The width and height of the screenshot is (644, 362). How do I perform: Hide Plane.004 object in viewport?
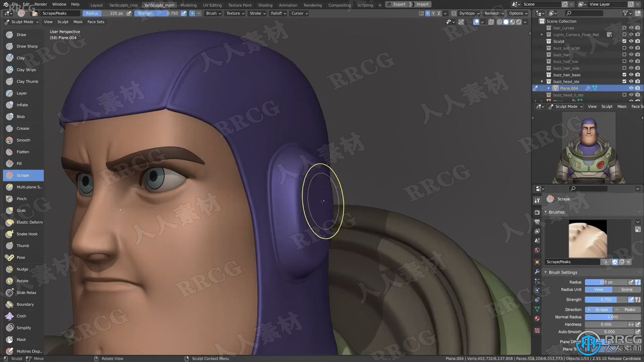(631, 88)
